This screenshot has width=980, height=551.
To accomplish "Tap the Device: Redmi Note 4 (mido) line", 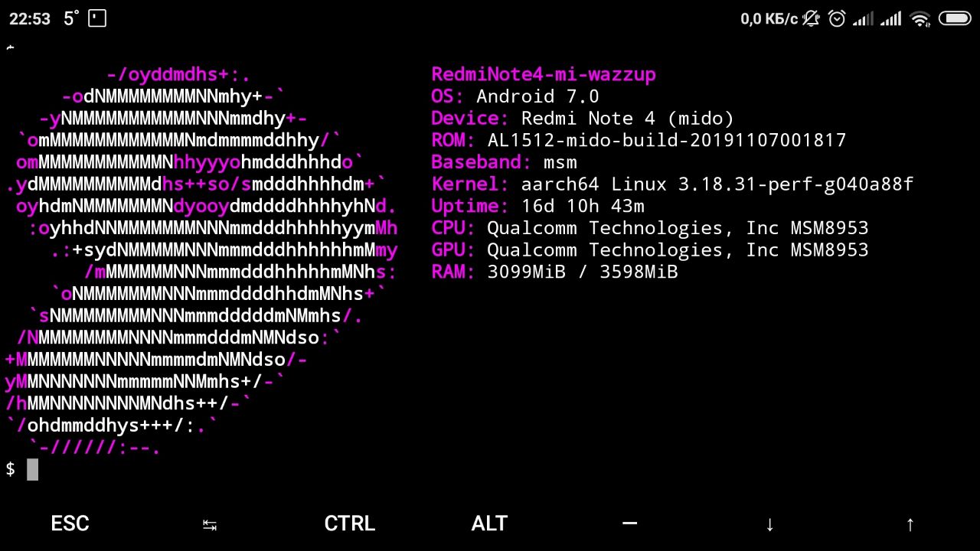I will click(583, 119).
